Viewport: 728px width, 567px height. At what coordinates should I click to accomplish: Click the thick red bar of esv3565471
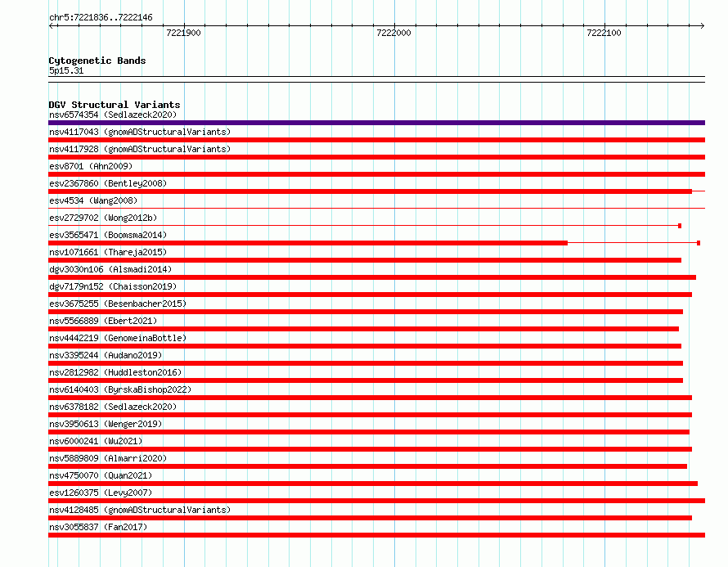[x=308, y=243]
